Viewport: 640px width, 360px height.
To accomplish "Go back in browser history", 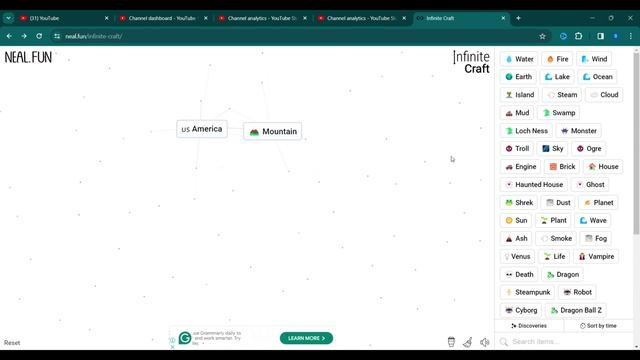I will pos(9,36).
